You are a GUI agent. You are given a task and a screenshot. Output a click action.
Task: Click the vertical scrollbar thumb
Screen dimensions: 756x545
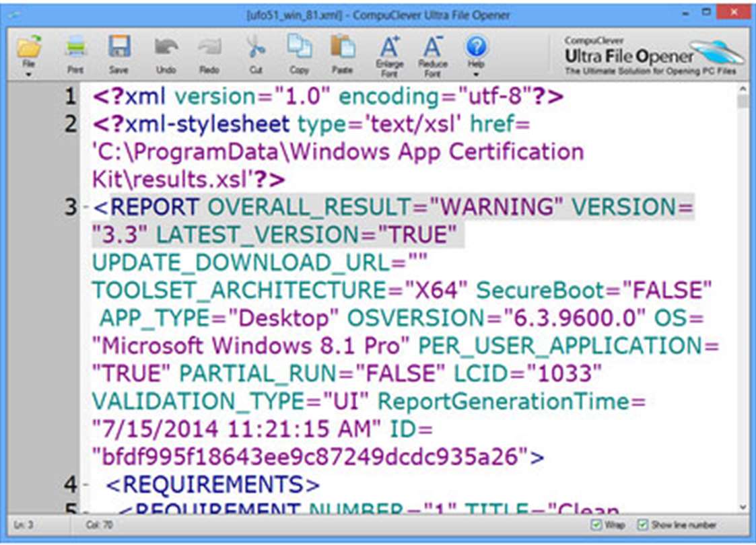click(x=743, y=102)
